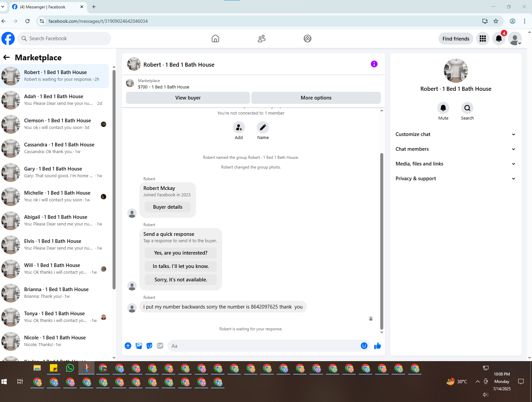Open the Cassandra conversation
The image size is (532, 402).
coord(55,148)
